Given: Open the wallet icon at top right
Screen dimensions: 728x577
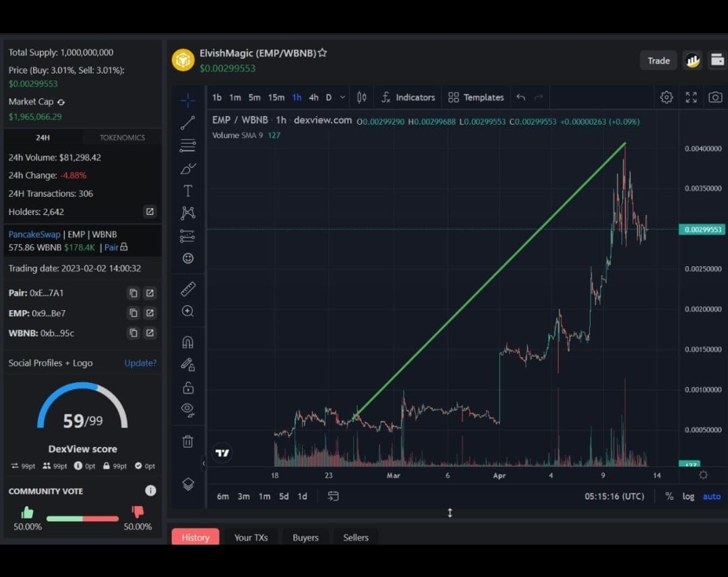Looking at the screenshot, I should (x=717, y=61).
